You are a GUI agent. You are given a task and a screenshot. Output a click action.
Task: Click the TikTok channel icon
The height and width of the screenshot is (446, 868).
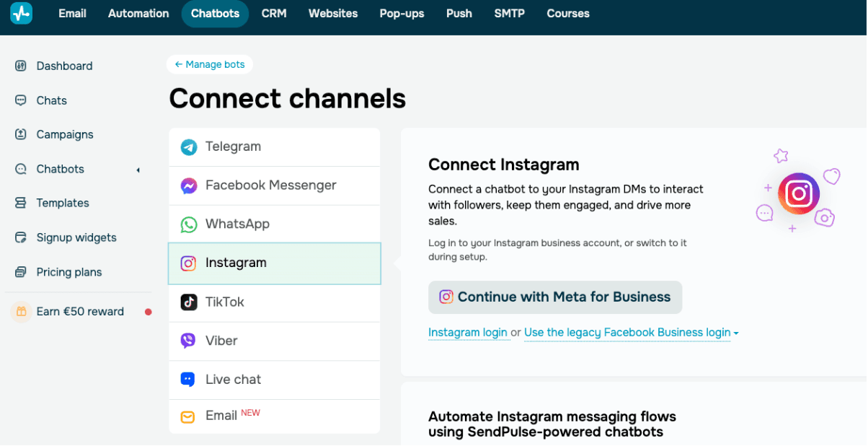tap(189, 302)
